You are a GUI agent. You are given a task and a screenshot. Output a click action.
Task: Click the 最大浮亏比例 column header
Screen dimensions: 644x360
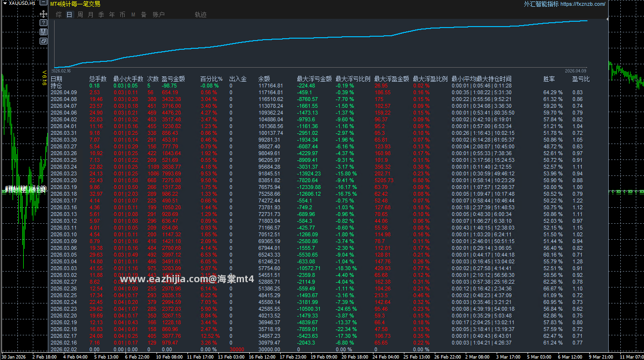click(x=353, y=79)
